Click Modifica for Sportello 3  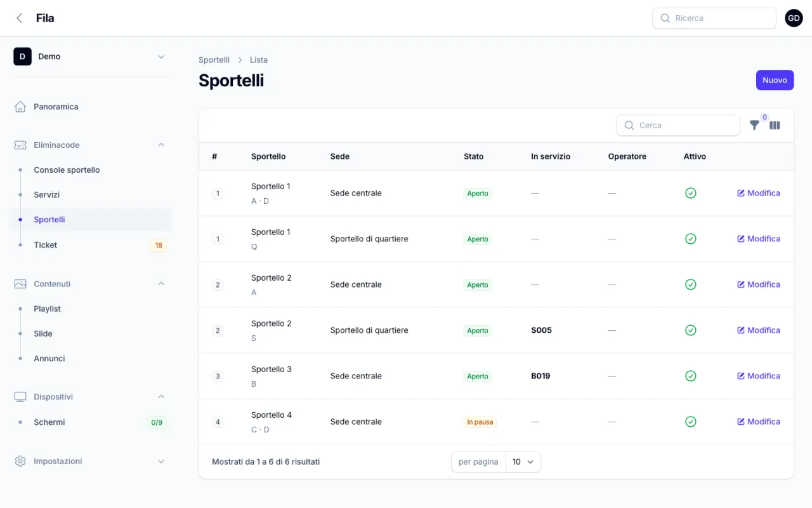(759, 376)
